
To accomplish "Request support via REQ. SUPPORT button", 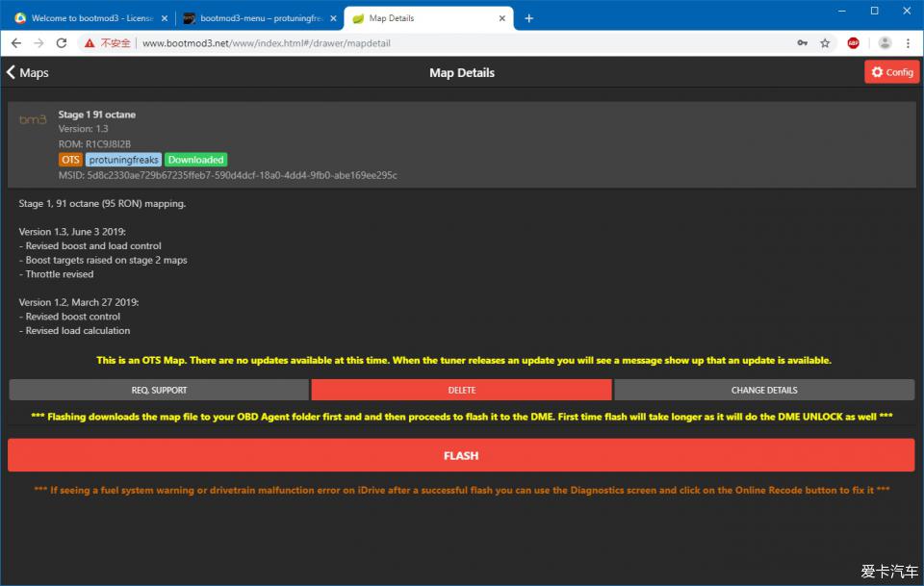I will click(x=159, y=390).
